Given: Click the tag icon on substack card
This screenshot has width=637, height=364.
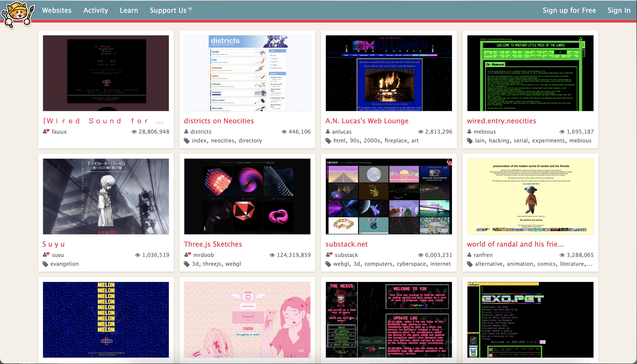Looking at the screenshot, I should point(328,264).
